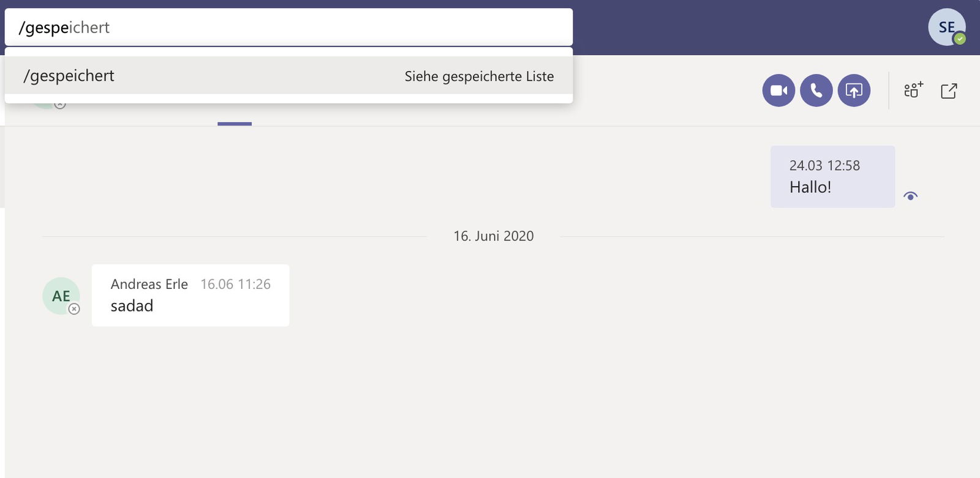Click the sender name Andreas Erle
The image size is (980, 478).
(x=149, y=284)
